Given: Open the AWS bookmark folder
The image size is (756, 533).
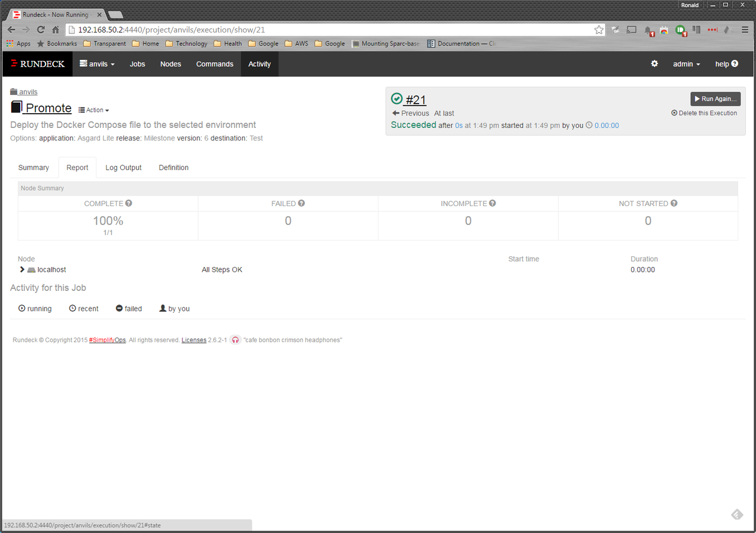Looking at the screenshot, I should click(x=297, y=44).
